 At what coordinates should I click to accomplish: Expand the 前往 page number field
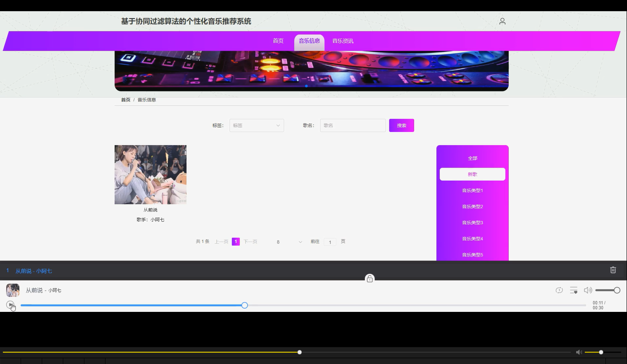pyautogui.click(x=330, y=242)
